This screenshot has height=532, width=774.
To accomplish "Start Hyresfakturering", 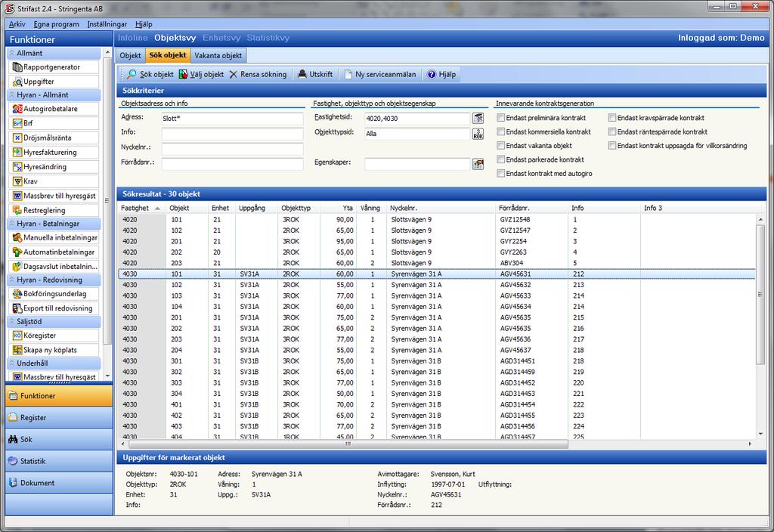I will (54, 153).
